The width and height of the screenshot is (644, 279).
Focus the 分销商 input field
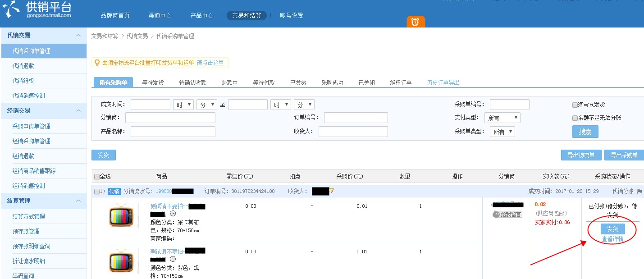tap(170, 118)
